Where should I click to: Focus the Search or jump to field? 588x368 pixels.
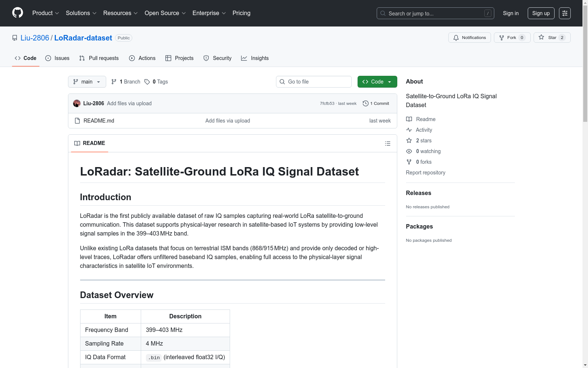tap(435, 13)
